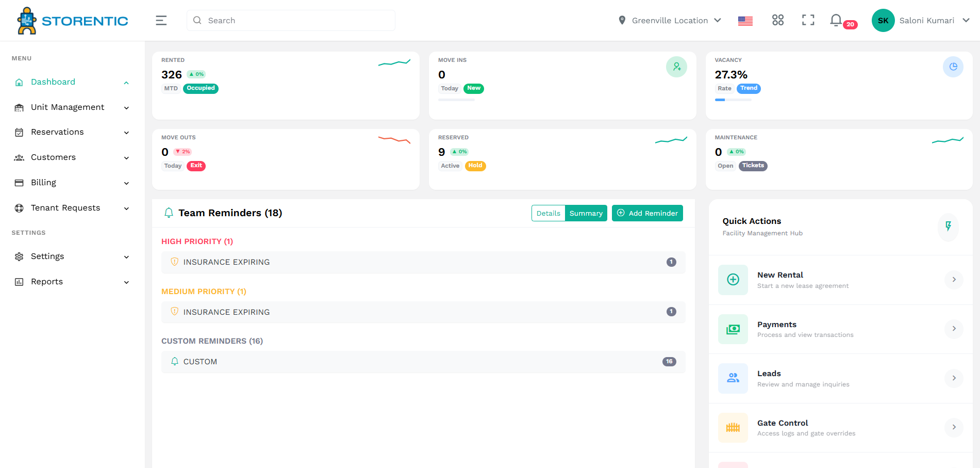Click the US flag language icon

click(745, 20)
